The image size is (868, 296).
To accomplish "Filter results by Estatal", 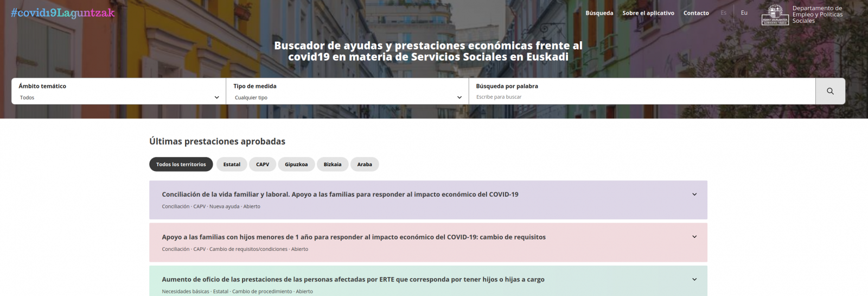I will [232, 165].
